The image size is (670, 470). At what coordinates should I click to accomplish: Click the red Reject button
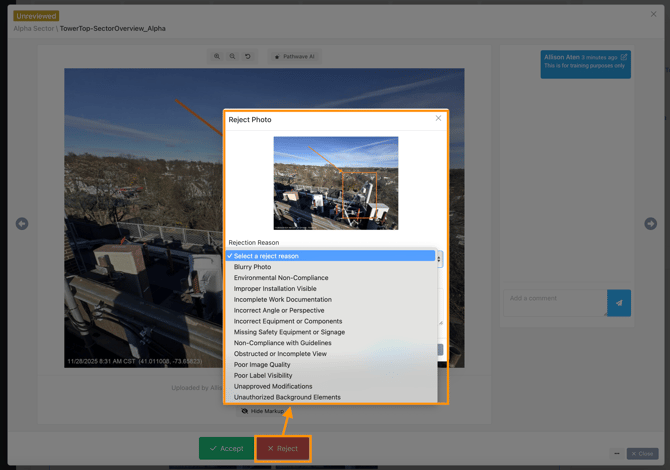point(282,448)
